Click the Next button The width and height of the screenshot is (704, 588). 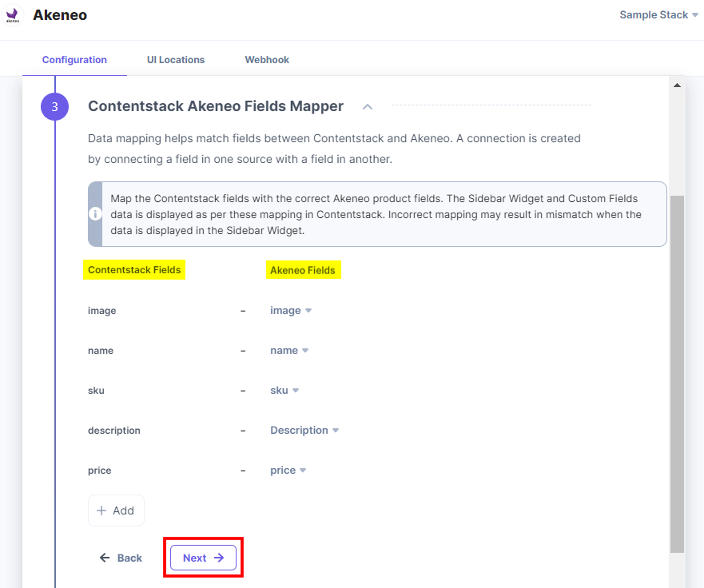[203, 558]
